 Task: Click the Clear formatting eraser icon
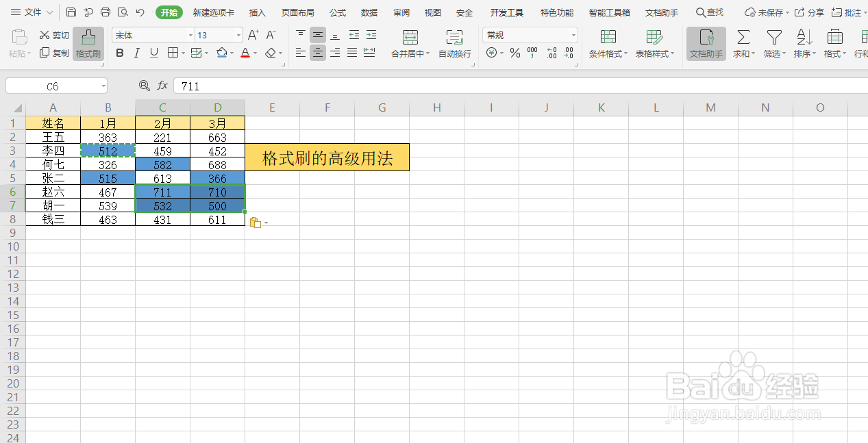pyautogui.click(x=271, y=53)
